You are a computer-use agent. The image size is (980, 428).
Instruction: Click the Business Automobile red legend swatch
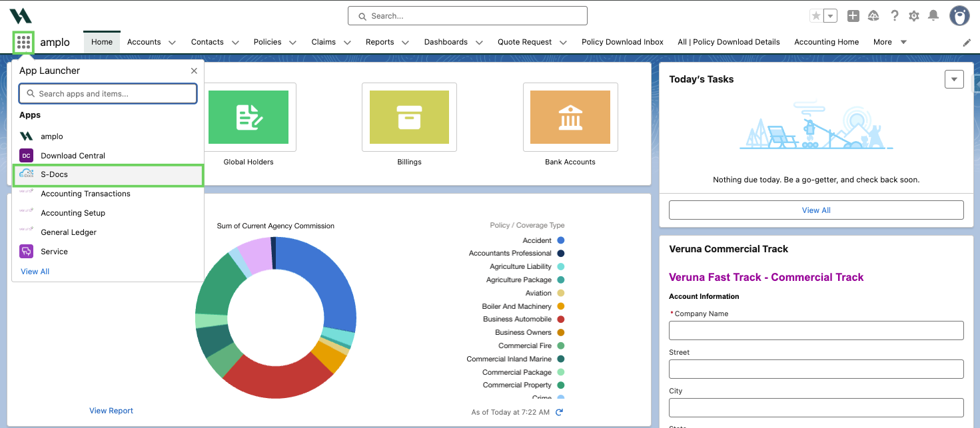coord(561,320)
